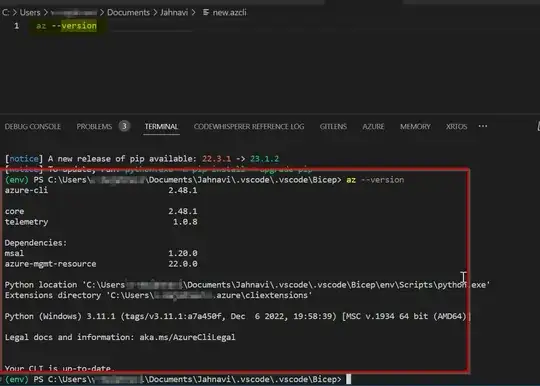Screen dimensions: 540x386
Task: Expand the panel overflow ellipsis menu
Action: 483,126
